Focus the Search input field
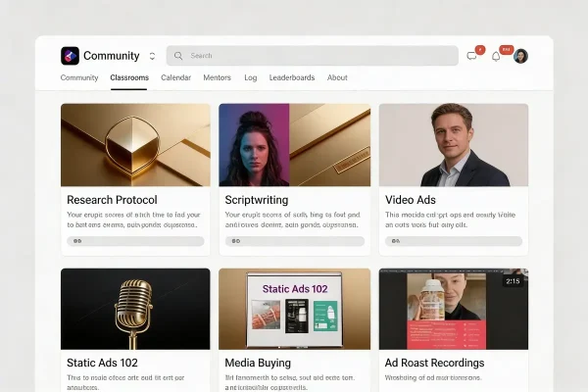 pos(313,56)
